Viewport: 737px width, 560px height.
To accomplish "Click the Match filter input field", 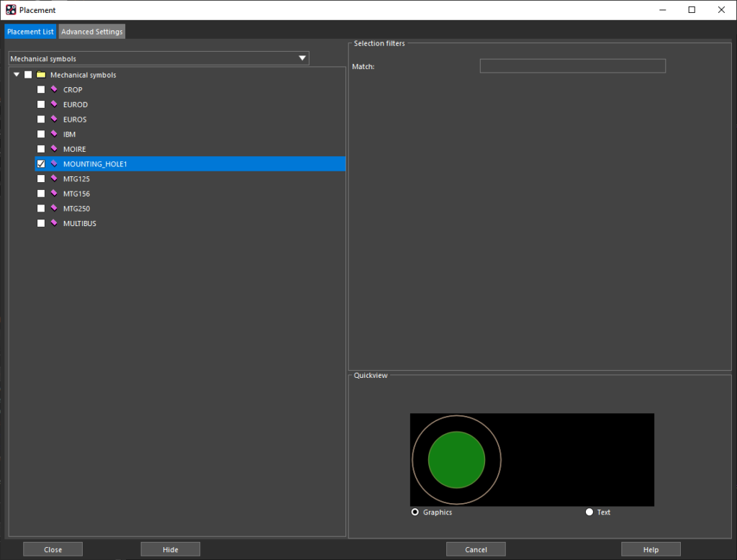I will 572,66.
